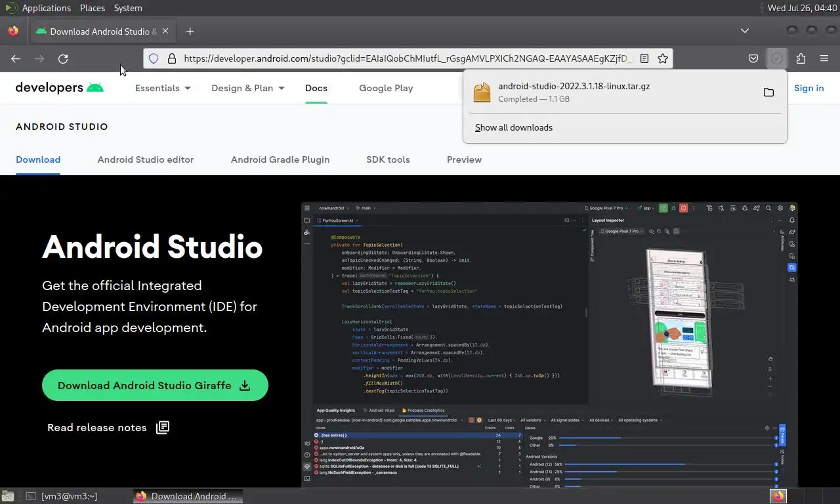This screenshot has height=504, width=840.
Task: Switch to the vm3@vm3 terminal taskbar item
Action: point(77,496)
